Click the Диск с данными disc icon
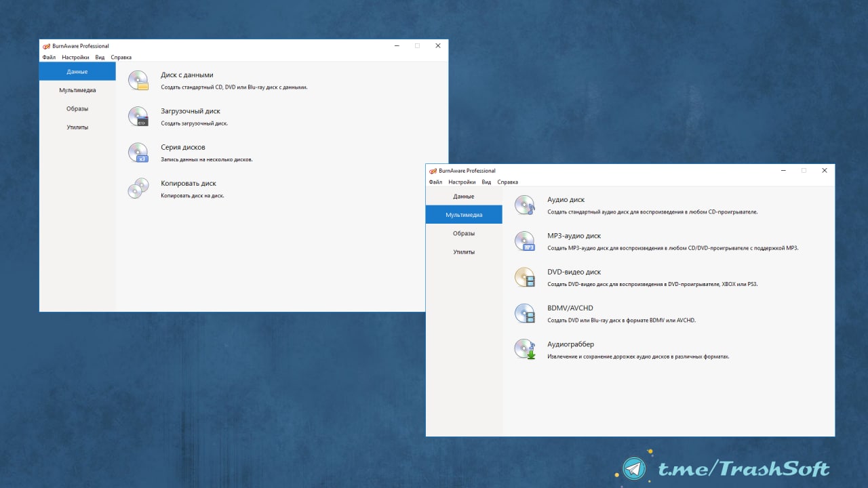This screenshot has height=488, width=868. pos(138,81)
